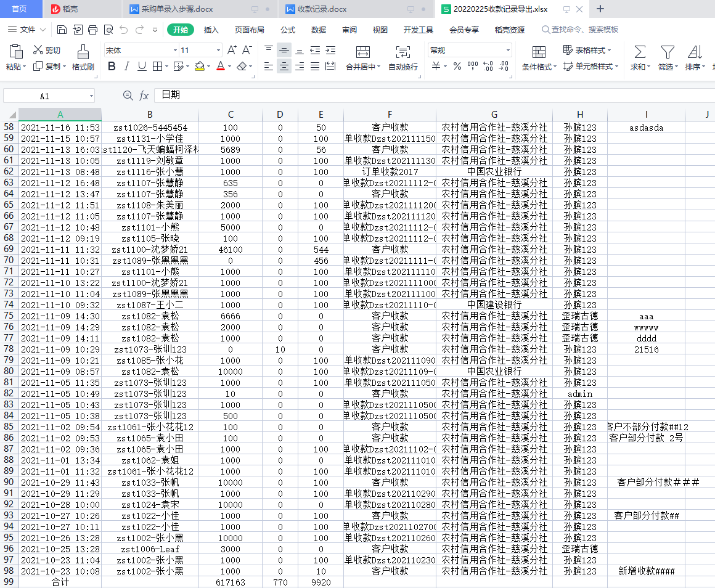Click the Save icon in quick access toolbar
Viewport: 715px width, 588px height.
click(62, 30)
